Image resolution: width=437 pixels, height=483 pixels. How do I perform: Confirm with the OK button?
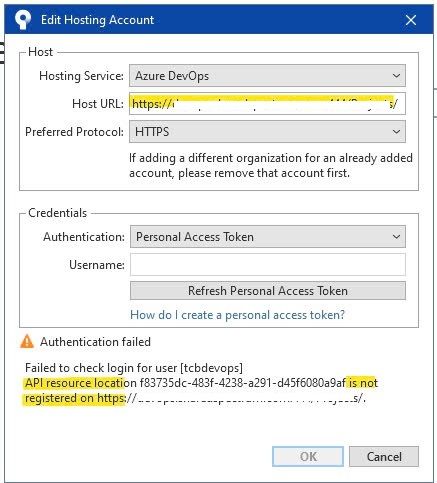coord(308,456)
